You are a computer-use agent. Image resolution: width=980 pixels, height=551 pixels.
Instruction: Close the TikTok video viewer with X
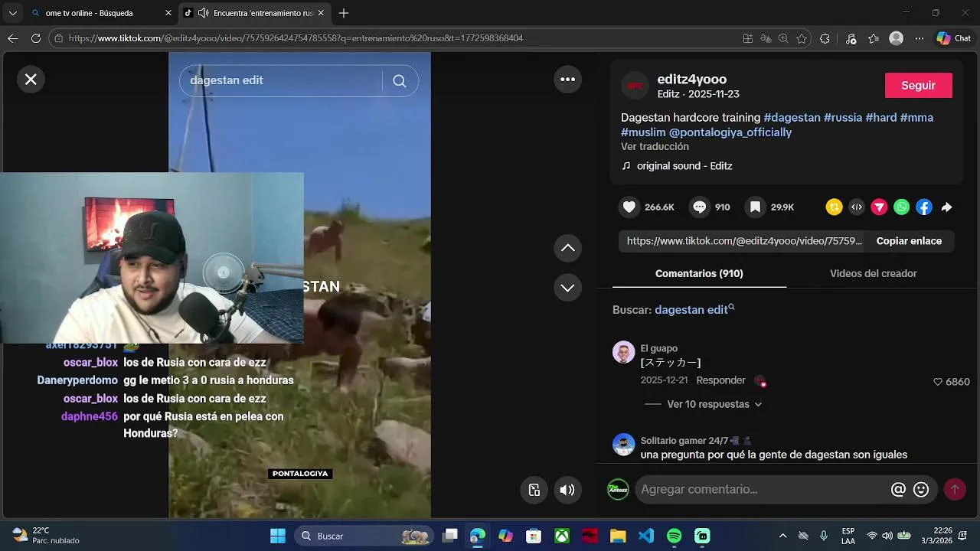point(31,79)
